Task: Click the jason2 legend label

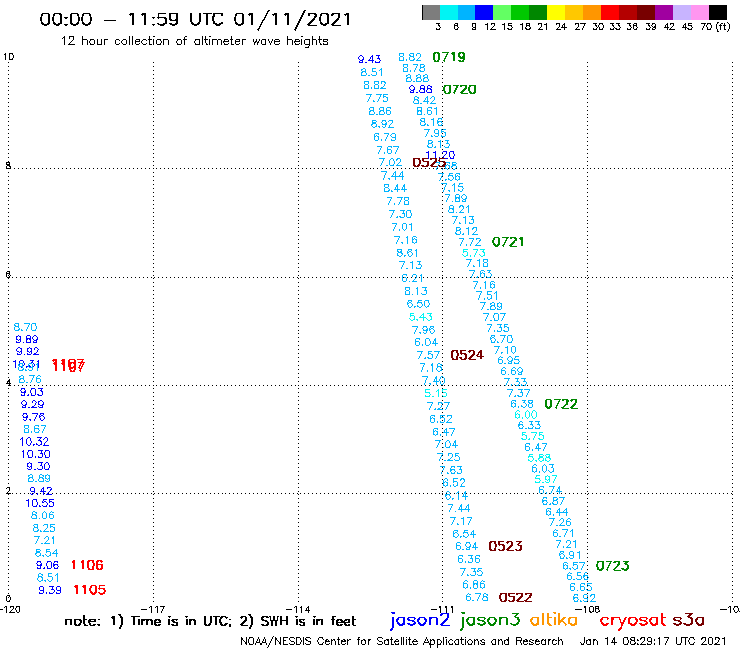Action: click(x=420, y=621)
